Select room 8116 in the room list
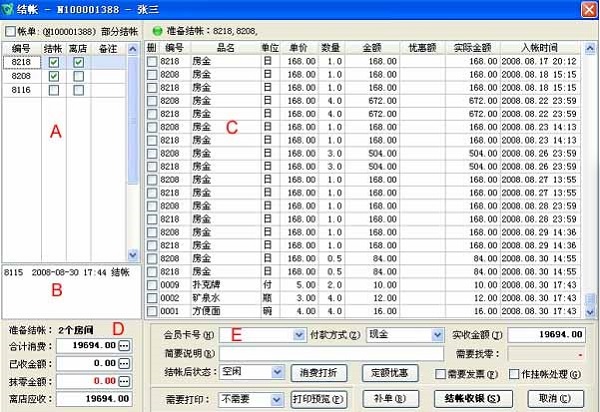 click(21, 90)
